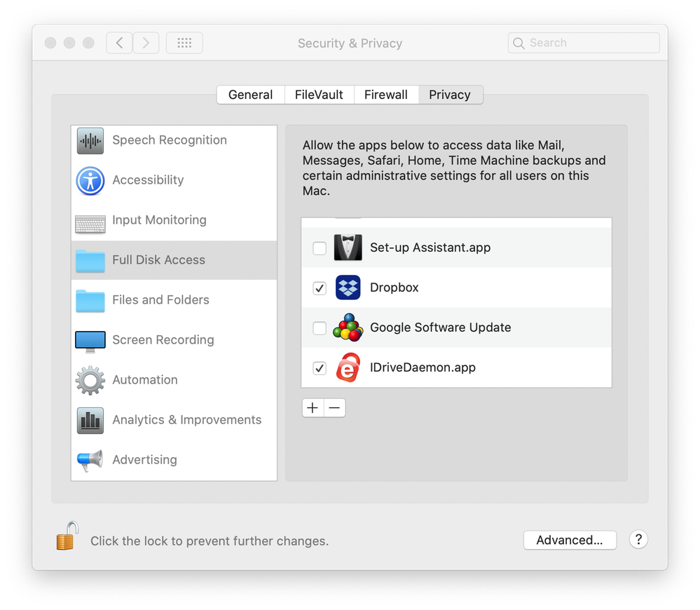
Task: Click the lock icon to prevent changes
Action: (67, 537)
